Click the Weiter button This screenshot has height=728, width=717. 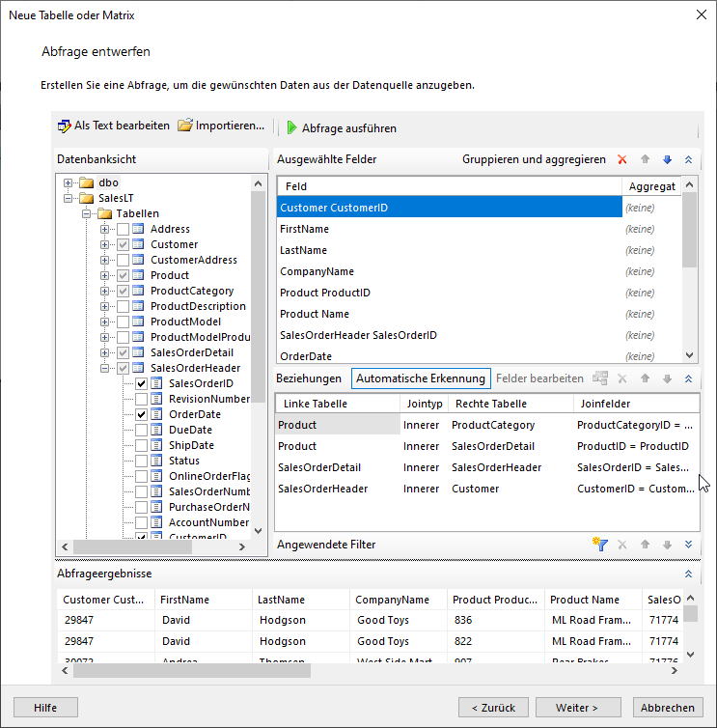(578, 708)
